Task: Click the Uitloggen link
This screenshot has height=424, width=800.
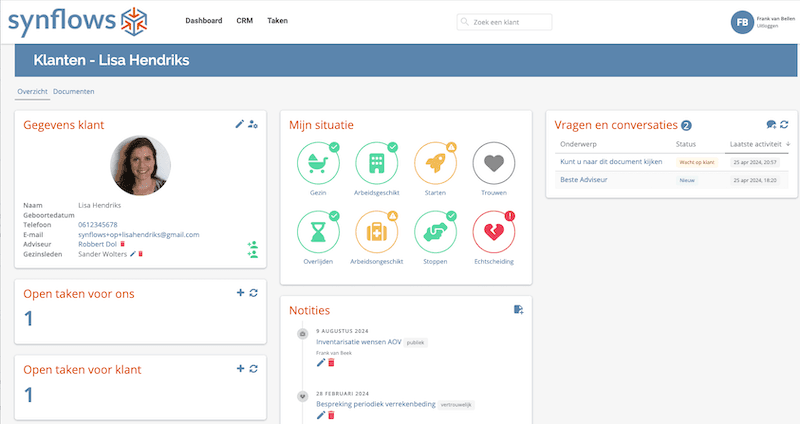Action: tap(767, 26)
